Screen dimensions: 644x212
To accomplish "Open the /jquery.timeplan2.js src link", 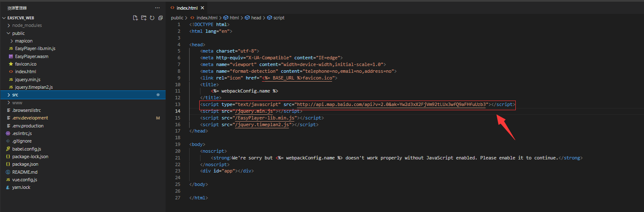I will pos(262,125).
